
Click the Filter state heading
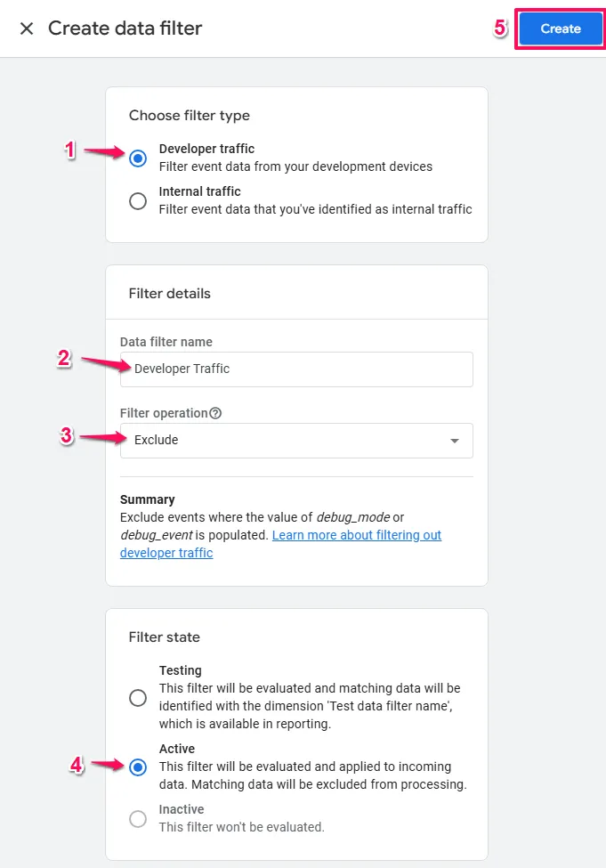[x=165, y=637]
